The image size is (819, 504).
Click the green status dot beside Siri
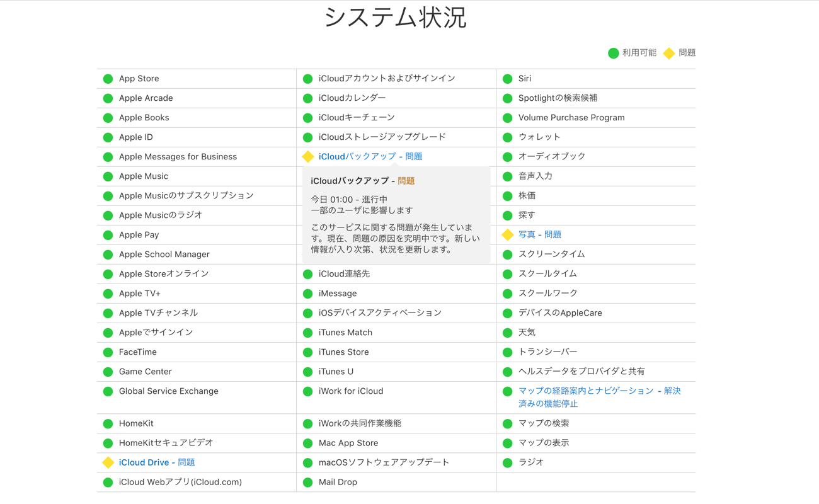coord(508,79)
